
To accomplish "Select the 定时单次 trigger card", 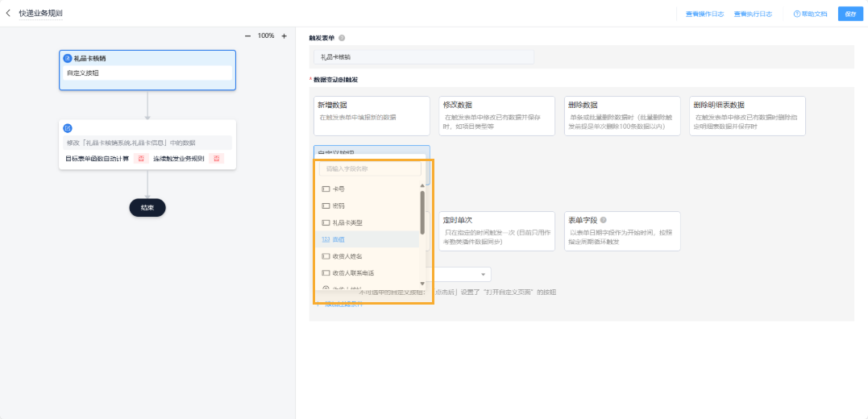I will (x=496, y=230).
